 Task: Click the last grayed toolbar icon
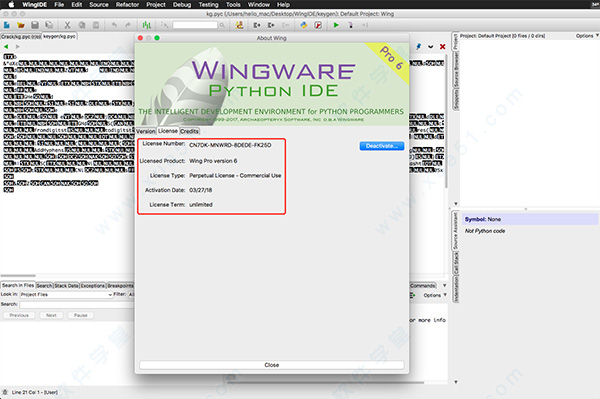tap(365, 25)
